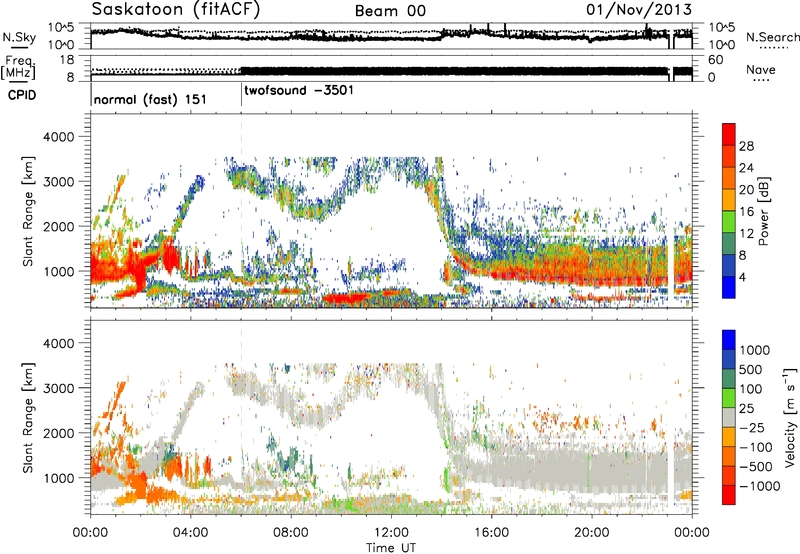Click the '12:00' time axis tick label

pyautogui.click(x=391, y=533)
